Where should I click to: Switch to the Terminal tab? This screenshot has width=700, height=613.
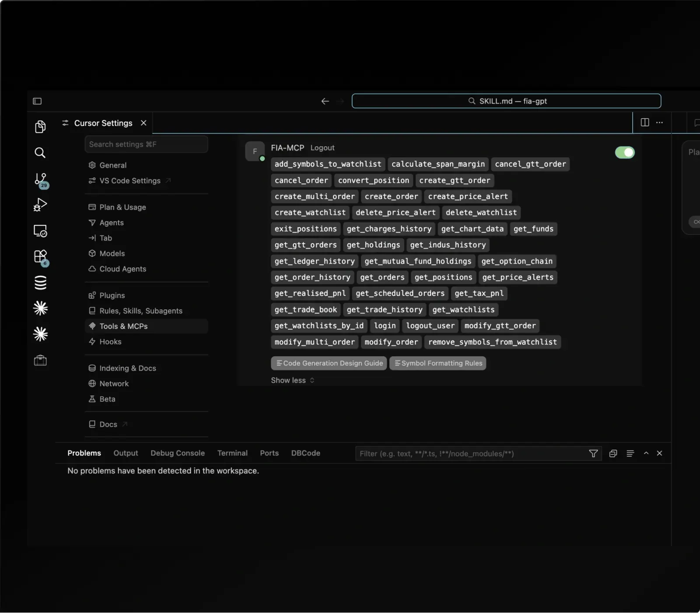pyautogui.click(x=232, y=453)
